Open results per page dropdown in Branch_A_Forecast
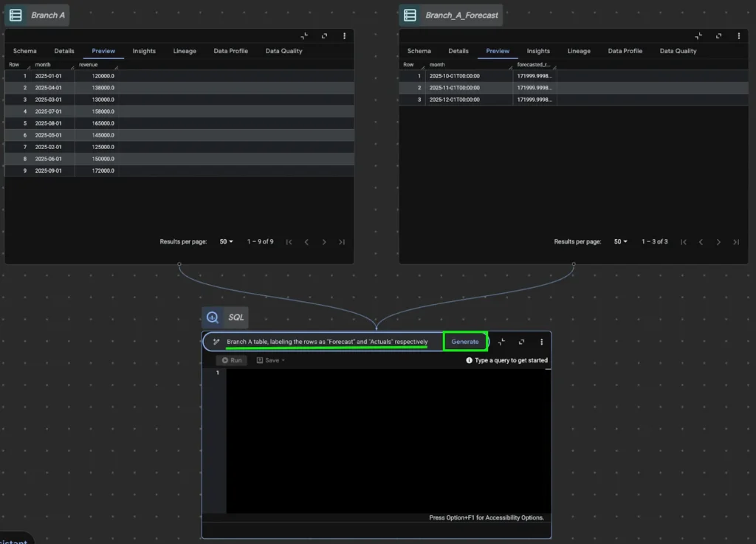The width and height of the screenshot is (756, 544). click(620, 242)
